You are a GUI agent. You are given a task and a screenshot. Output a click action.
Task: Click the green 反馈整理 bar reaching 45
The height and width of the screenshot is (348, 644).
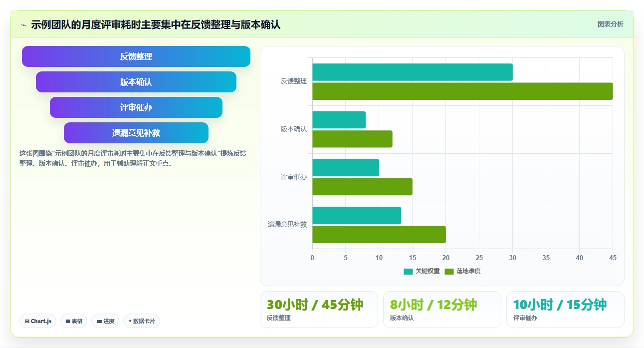[462, 91]
